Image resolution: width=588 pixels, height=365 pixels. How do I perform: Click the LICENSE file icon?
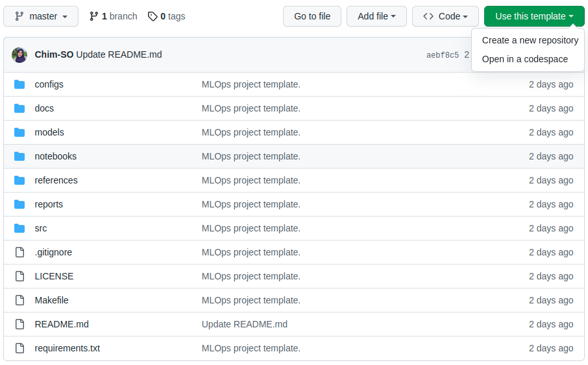(20, 276)
